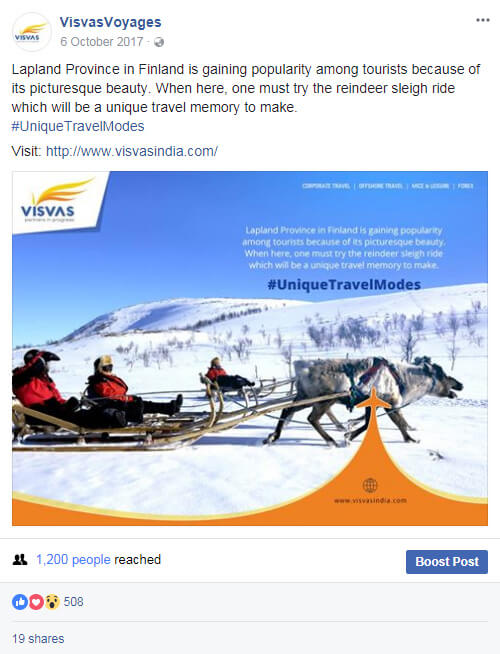View the 19 shares list
500x654 pixels.
pos(38,639)
